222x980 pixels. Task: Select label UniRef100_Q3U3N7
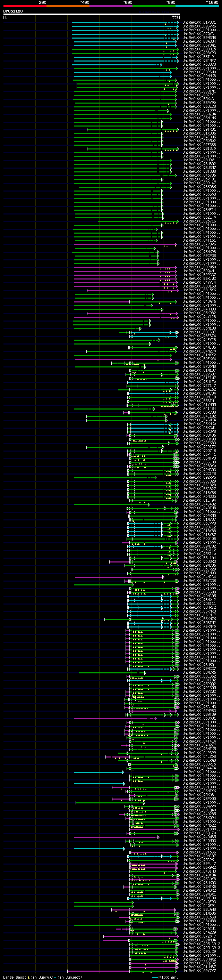[x=199, y=168]
